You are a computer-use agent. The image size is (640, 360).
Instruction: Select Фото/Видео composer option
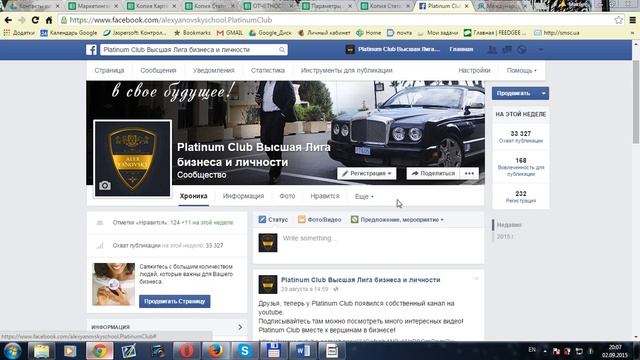[x=319, y=220]
